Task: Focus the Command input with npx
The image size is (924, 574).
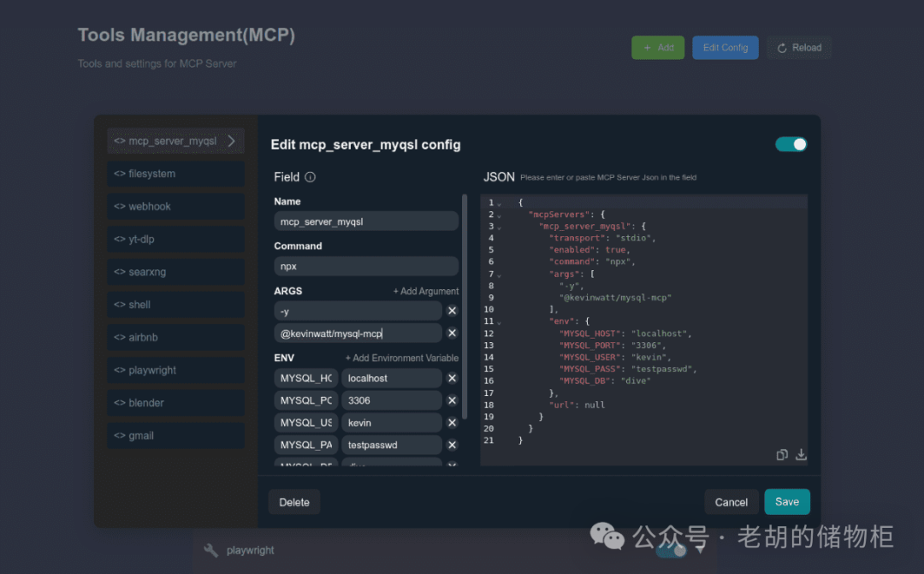Action: [x=366, y=266]
